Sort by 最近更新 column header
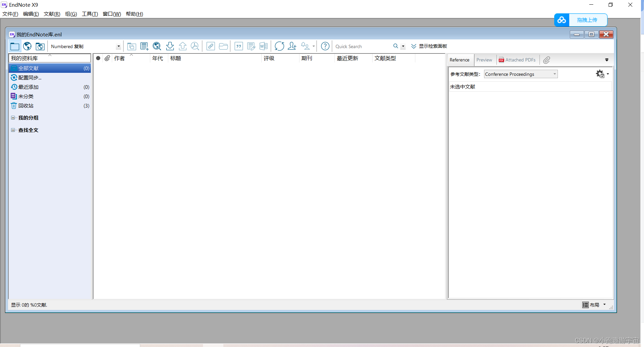The height and width of the screenshot is (347, 644). pyautogui.click(x=353, y=58)
